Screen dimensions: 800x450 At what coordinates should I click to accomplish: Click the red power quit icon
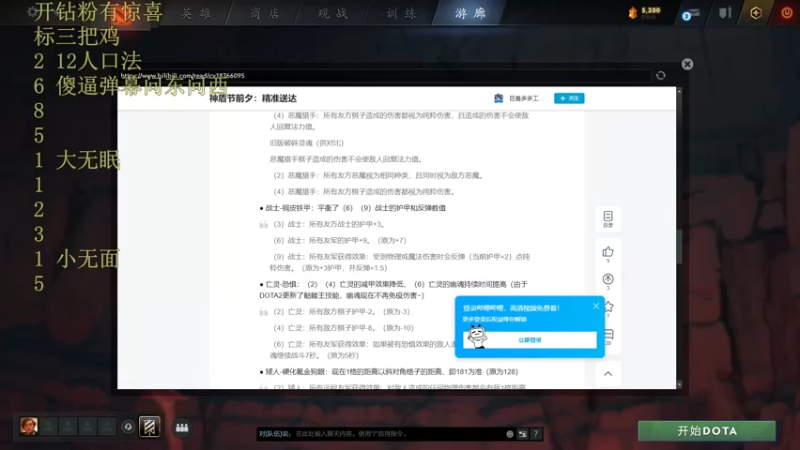point(787,12)
